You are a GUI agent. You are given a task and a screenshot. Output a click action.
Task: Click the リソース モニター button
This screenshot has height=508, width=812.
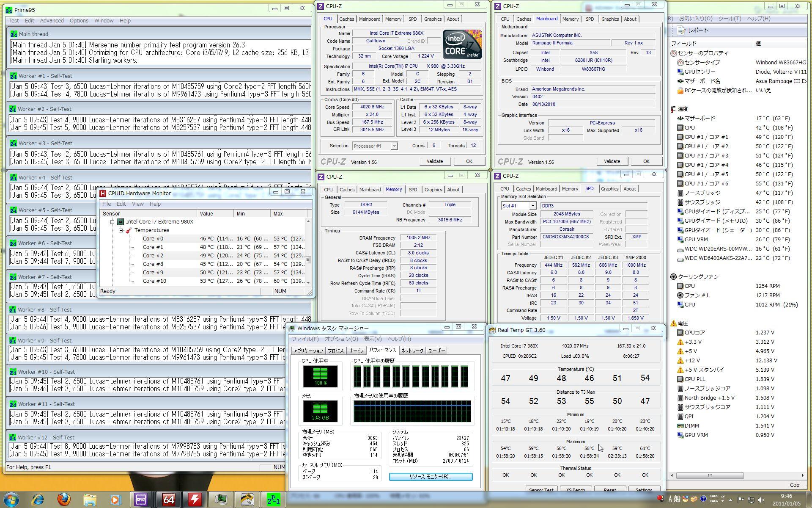point(431,477)
